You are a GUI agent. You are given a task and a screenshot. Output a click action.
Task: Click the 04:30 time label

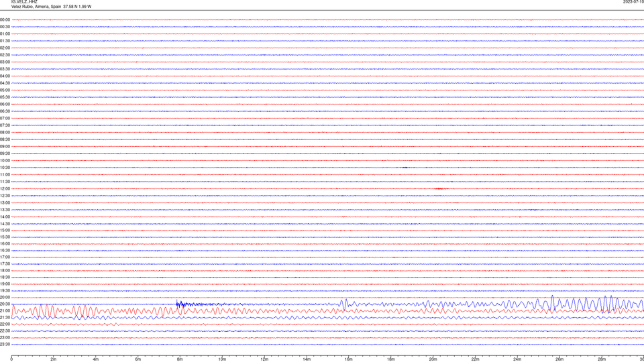tap(5, 83)
